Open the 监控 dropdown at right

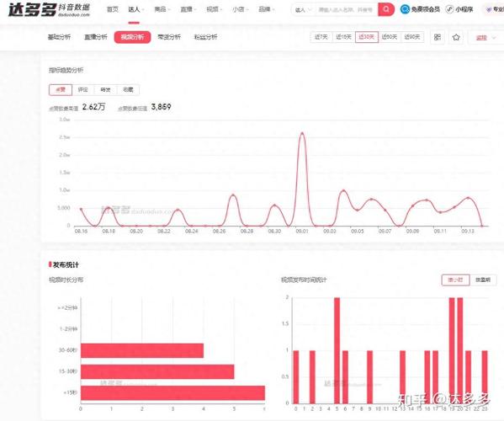[485, 38]
